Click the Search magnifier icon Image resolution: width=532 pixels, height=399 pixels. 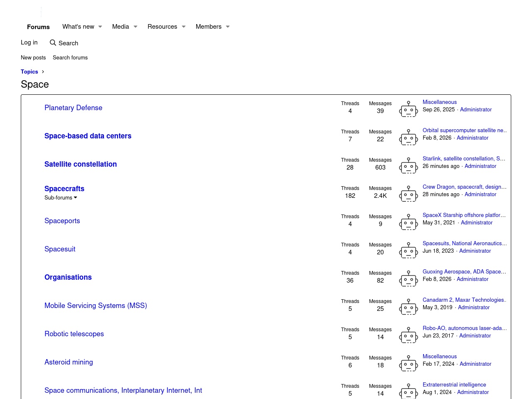click(x=53, y=43)
